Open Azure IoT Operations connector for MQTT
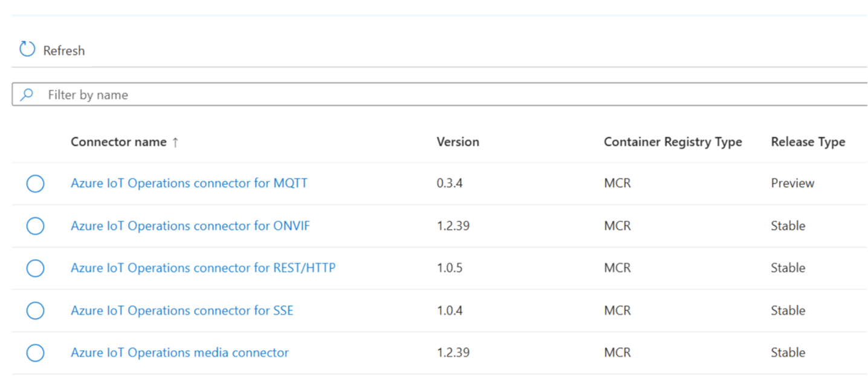Image resolution: width=868 pixels, height=384 pixels. tap(189, 183)
